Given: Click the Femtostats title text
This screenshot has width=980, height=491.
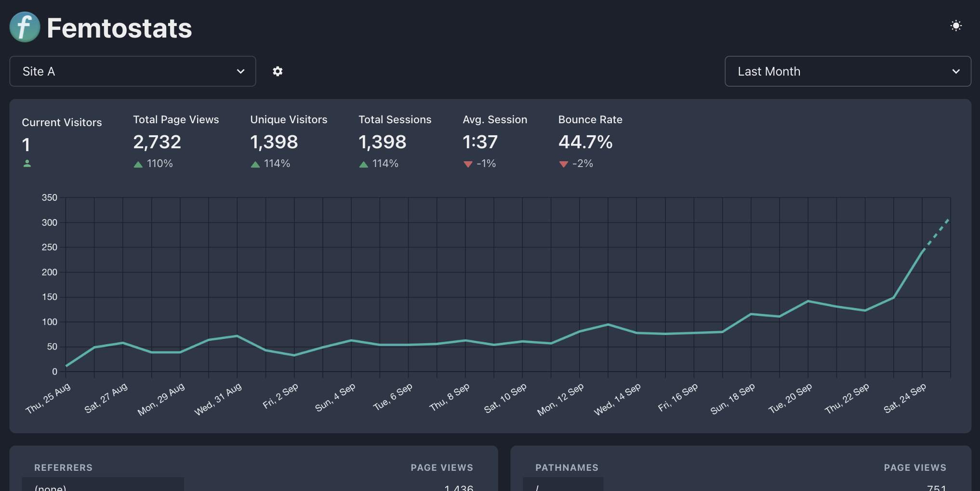Looking at the screenshot, I should point(119,28).
